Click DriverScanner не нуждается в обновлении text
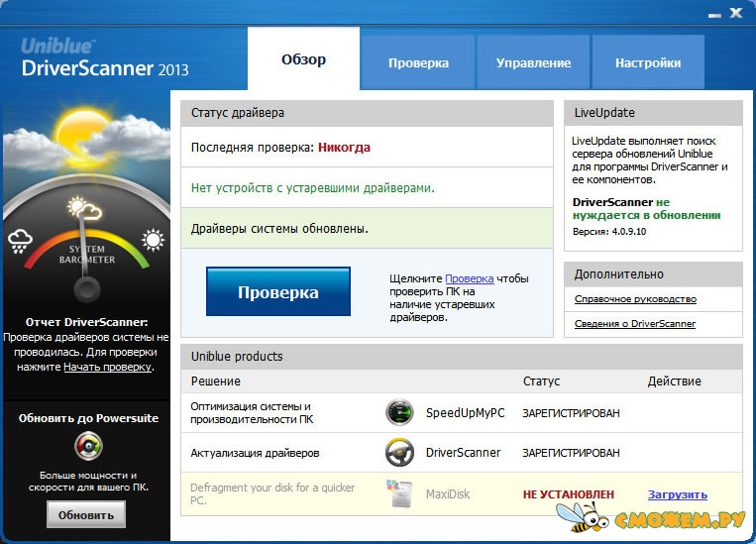This screenshot has height=544, width=756. point(647,208)
